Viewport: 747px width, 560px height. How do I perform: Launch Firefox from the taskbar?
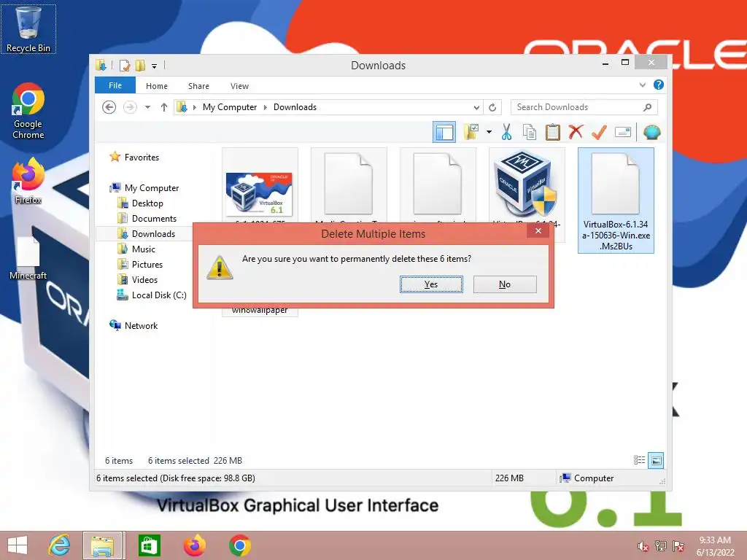point(194,545)
